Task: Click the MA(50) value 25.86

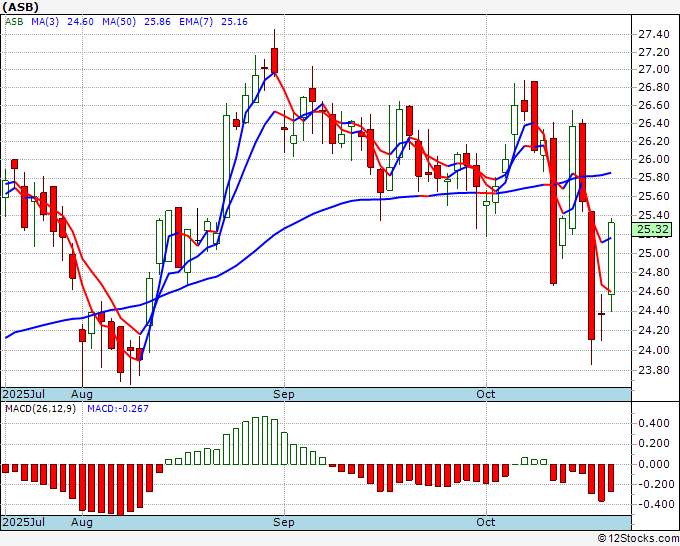Action: (157, 22)
